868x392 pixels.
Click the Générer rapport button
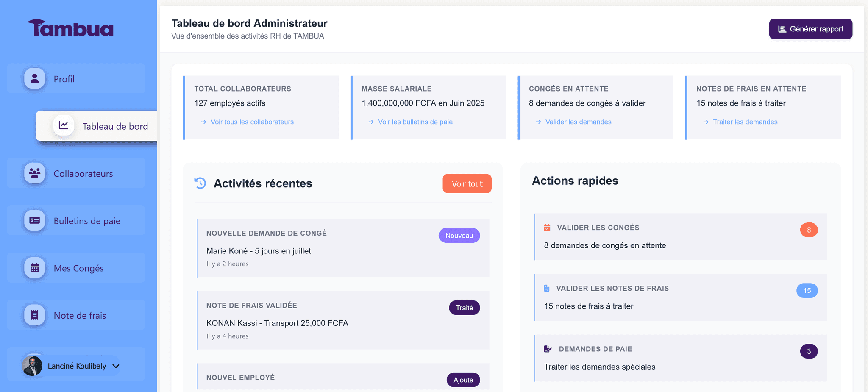pos(810,29)
